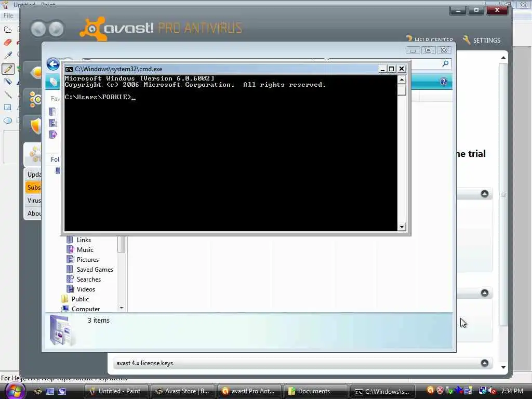This screenshot has width=532, height=399.
Task: Click the avast! tray icon in system tray
Action: pos(431,391)
